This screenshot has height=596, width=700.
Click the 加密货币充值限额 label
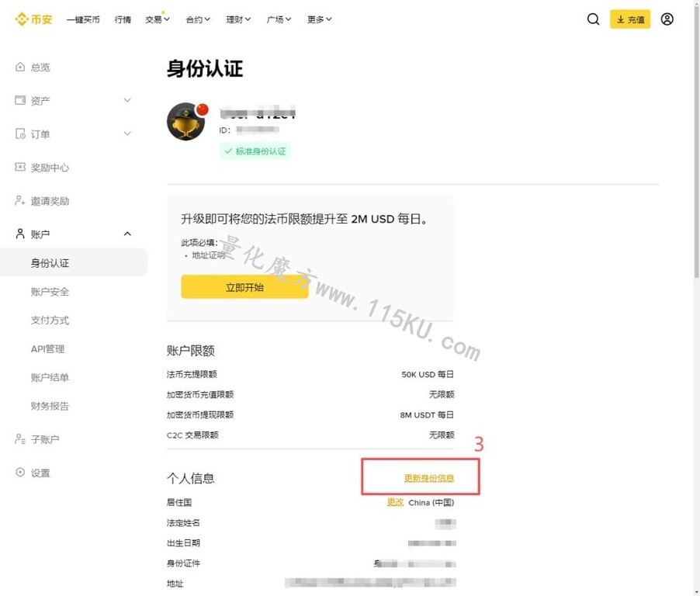200,394
